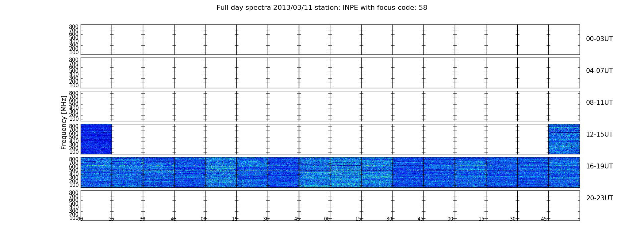Click the "16-19UT" row label
644x245 pixels.
coord(600,166)
